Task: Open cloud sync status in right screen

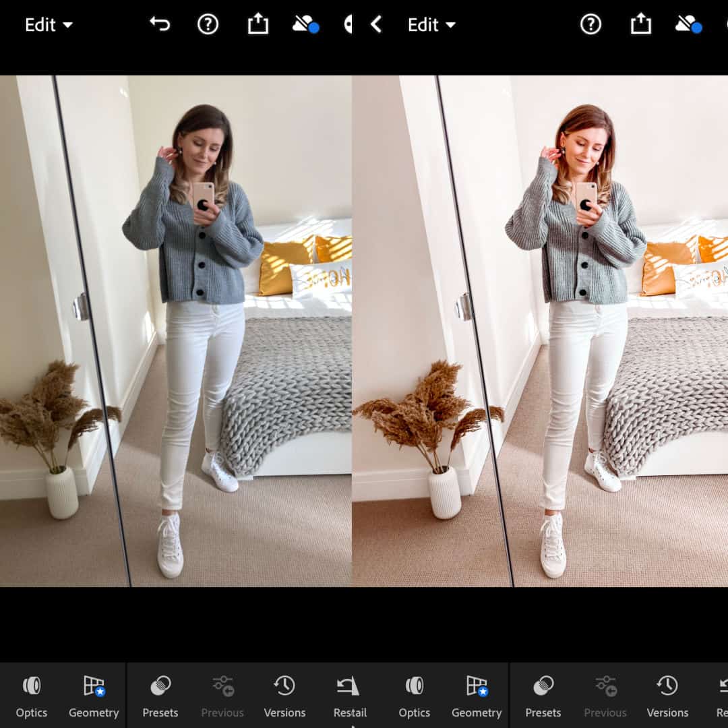Action: [x=688, y=24]
